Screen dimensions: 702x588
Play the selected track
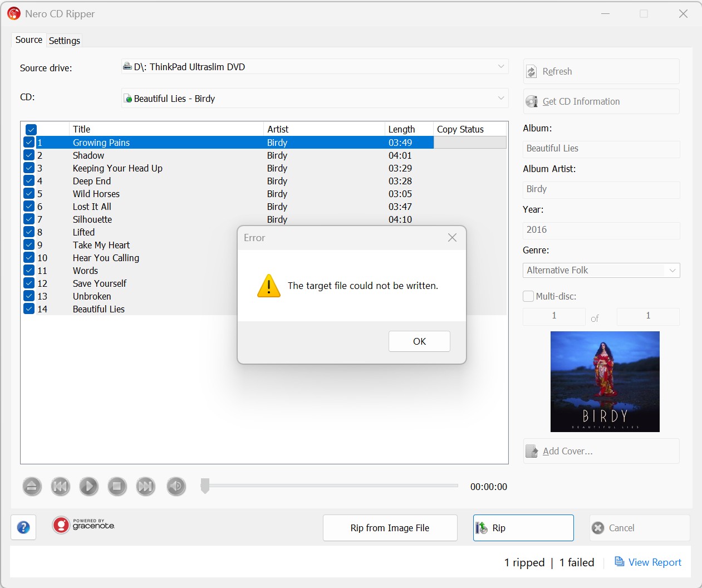point(89,487)
